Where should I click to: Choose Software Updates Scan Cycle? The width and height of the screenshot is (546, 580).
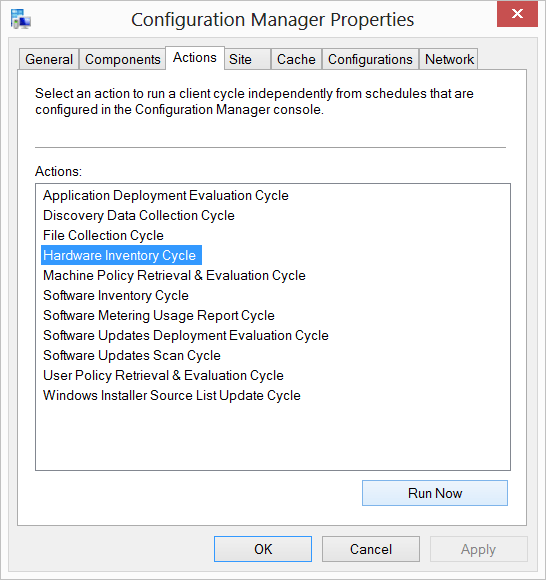coord(132,355)
